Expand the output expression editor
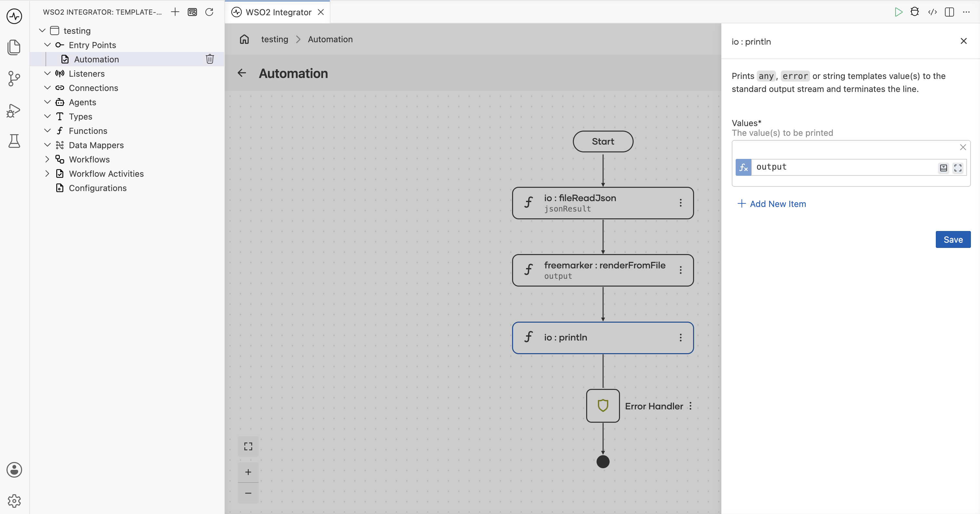The height and width of the screenshot is (514, 980). pyautogui.click(x=958, y=168)
